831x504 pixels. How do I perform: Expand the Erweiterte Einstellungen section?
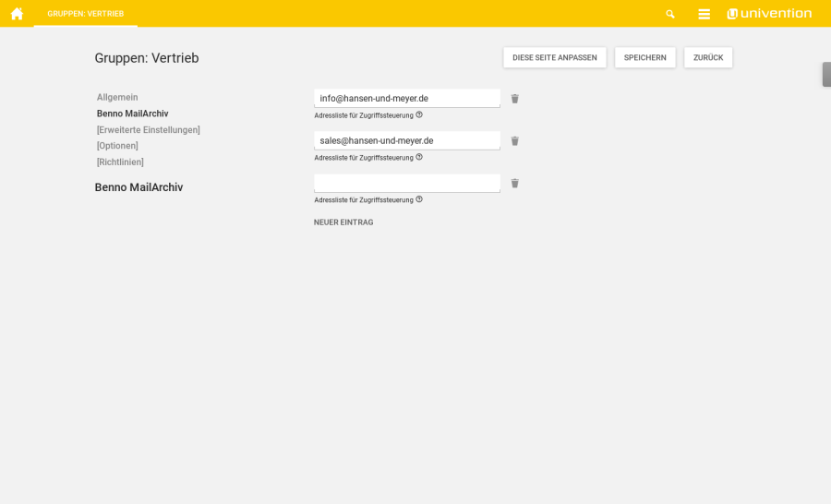[x=148, y=130]
